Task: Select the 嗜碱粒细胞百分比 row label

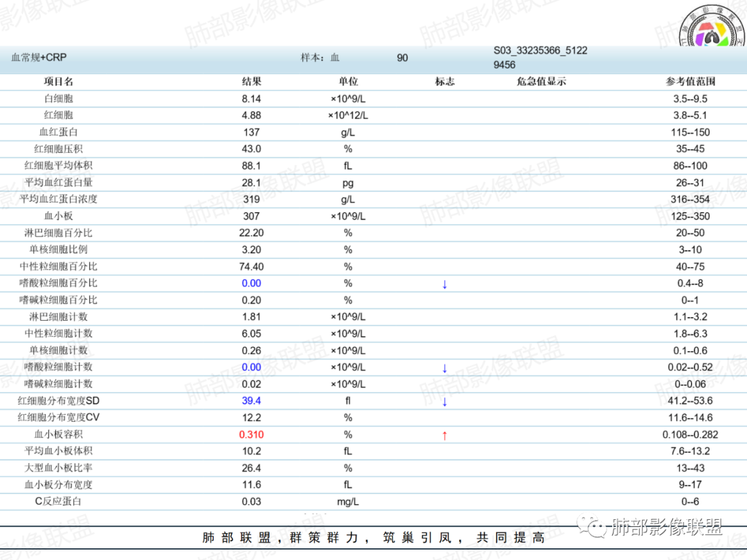Action: 59,300
